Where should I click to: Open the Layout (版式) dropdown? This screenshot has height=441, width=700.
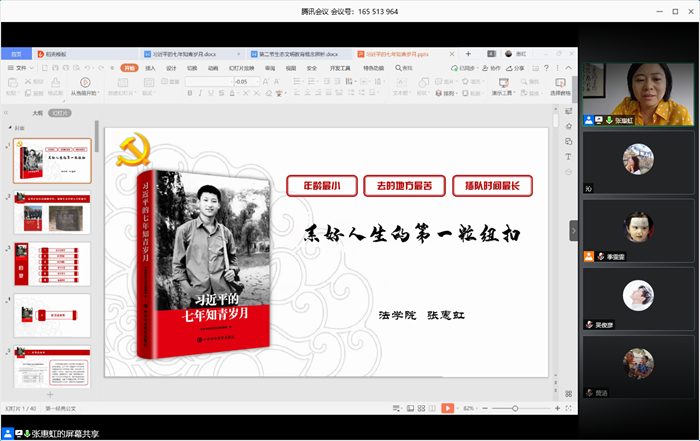(x=148, y=93)
